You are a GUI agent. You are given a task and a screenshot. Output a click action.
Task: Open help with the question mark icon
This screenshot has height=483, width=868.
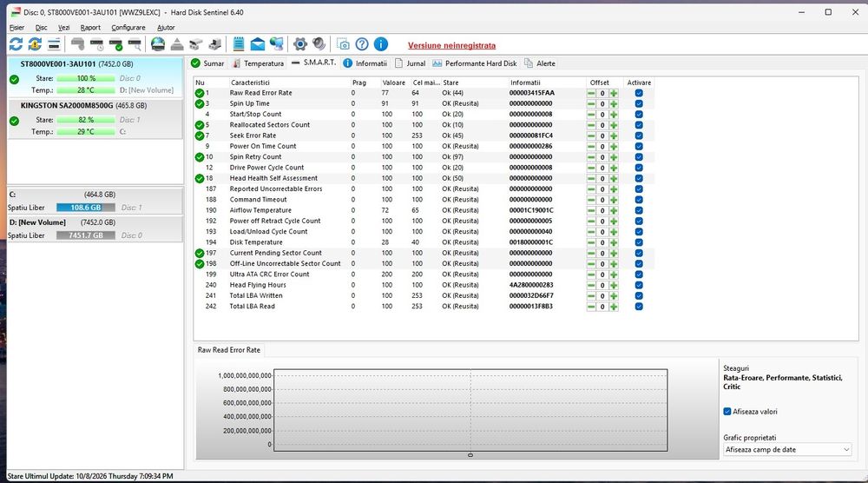point(362,44)
